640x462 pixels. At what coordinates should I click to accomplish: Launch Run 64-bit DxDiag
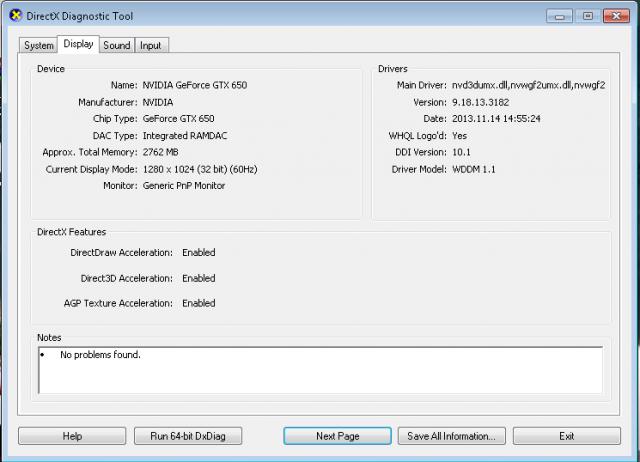189,436
